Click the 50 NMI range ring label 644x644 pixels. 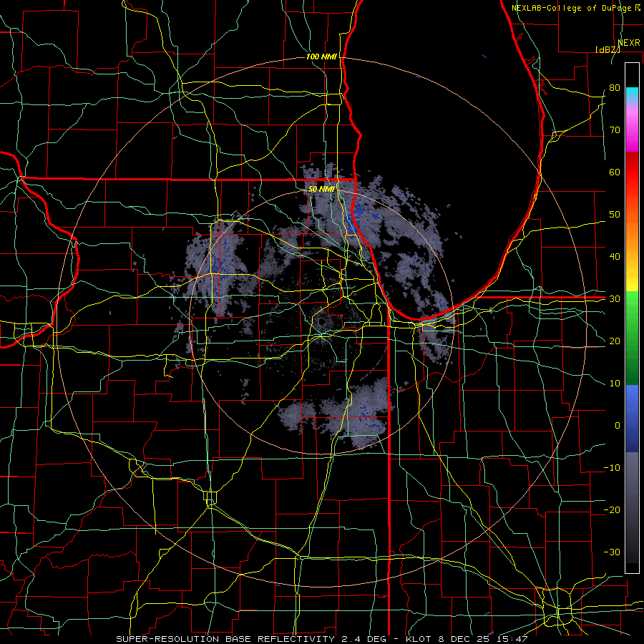click(321, 189)
